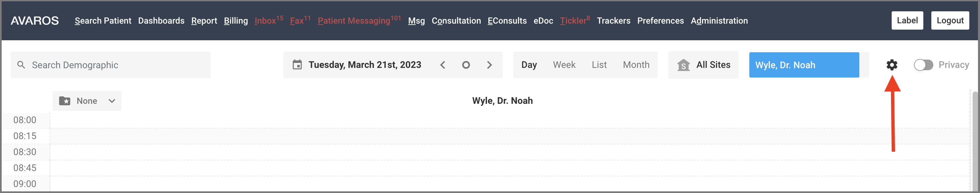Screen dimensions: 980x193
Task: Click the All Sites building icon
Action: coord(683,65)
